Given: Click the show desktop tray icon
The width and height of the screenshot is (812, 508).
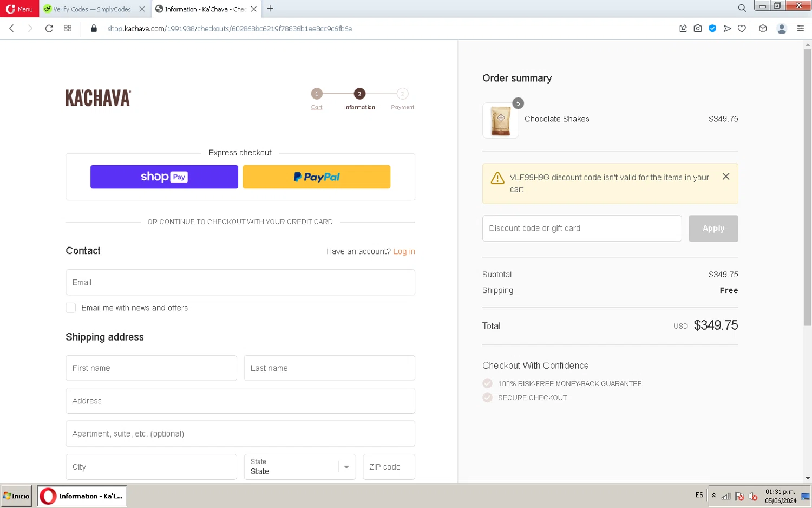Looking at the screenshot, I should pyautogui.click(x=806, y=497).
